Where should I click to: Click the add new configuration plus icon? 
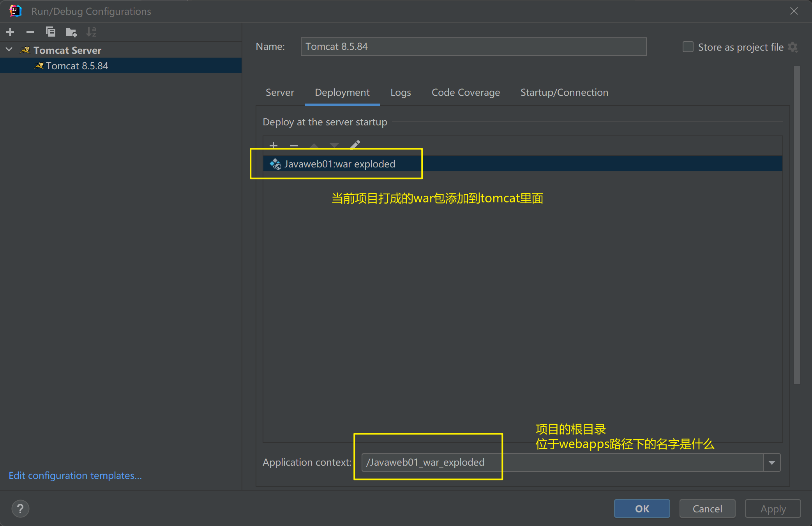click(11, 32)
